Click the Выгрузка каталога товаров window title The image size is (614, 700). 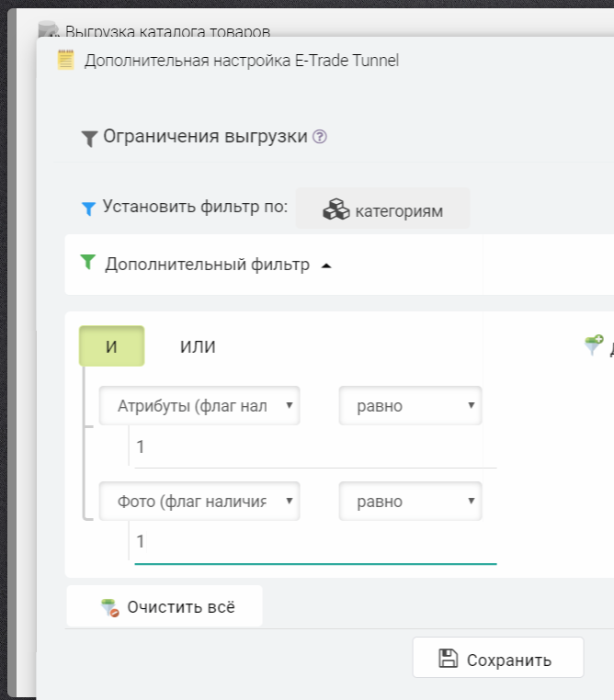coord(167,32)
